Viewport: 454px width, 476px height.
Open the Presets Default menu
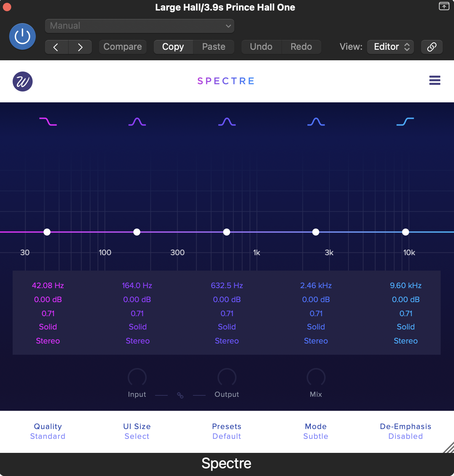click(x=227, y=431)
